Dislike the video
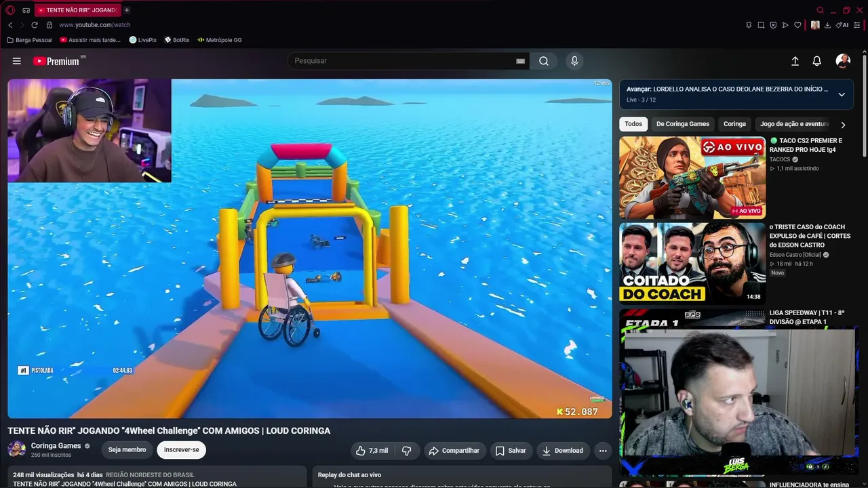This screenshot has height=488, width=868. [407, 451]
